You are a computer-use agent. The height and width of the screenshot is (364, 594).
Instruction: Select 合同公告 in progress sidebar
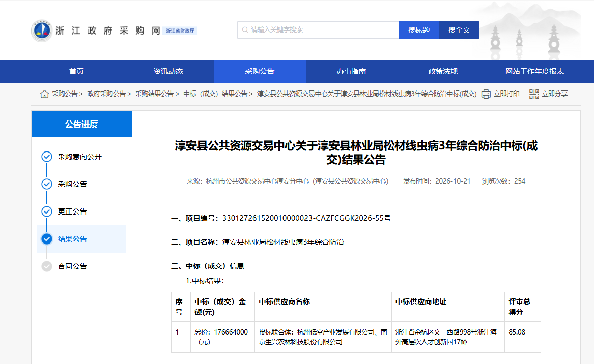72,266
